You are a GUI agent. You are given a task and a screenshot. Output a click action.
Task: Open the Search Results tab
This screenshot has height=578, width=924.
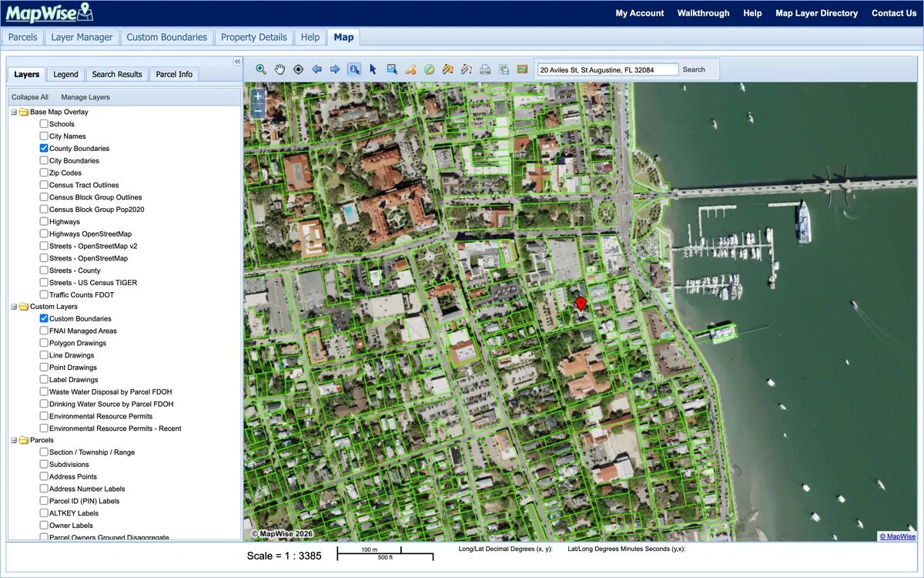point(117,74)
